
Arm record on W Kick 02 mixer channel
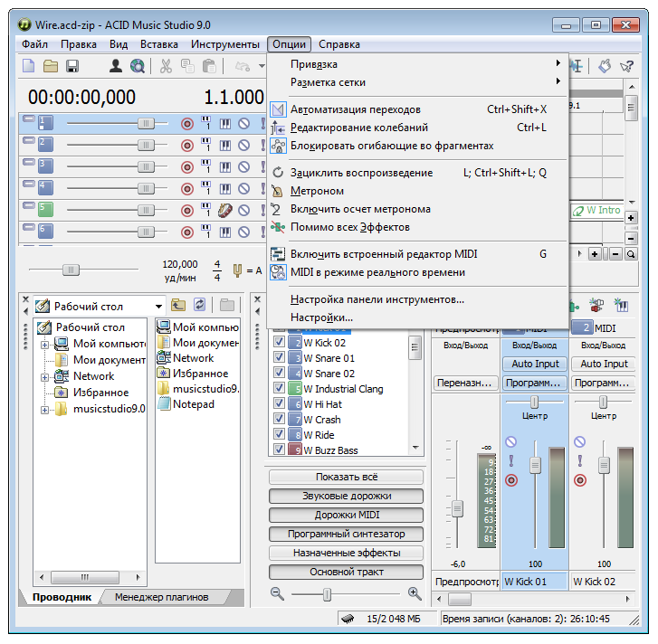pos(580,480)
